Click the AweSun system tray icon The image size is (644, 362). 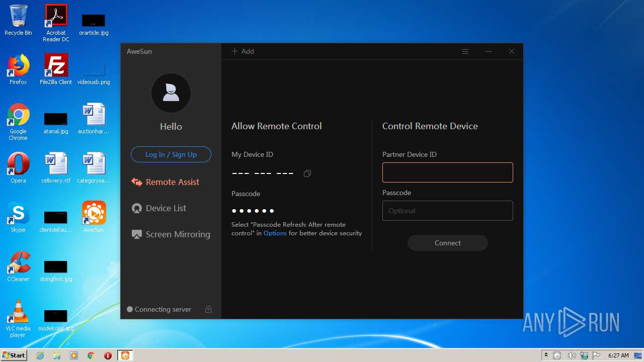click(557, 355)
